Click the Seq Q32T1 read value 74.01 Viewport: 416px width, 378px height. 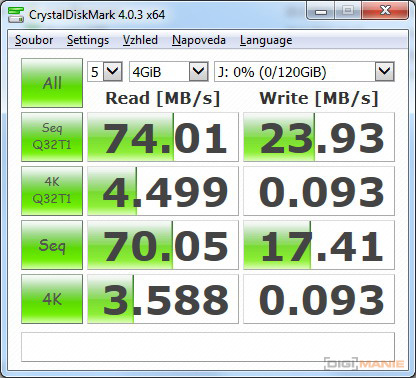pyautogui.click(x=163, y=137)
